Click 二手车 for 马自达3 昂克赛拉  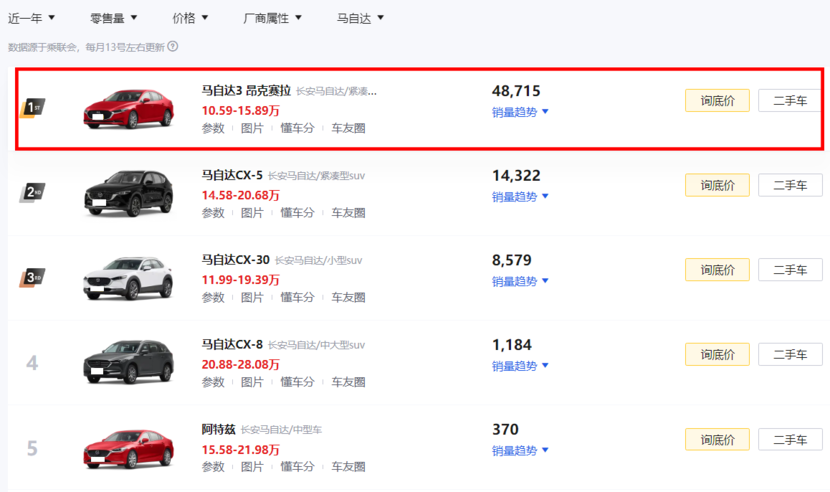tap(790, 101)
